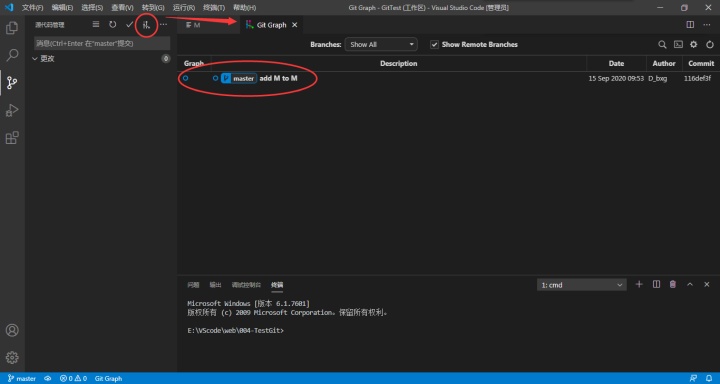Refresh the Git Graph view
The image size is (720, 384).
coord(710,45)
